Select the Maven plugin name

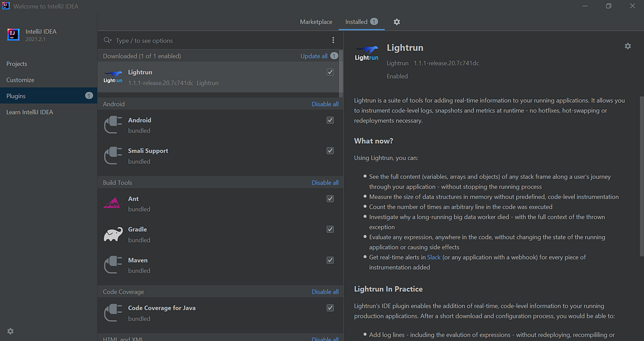pyautogui.click(x=138, y=260)
